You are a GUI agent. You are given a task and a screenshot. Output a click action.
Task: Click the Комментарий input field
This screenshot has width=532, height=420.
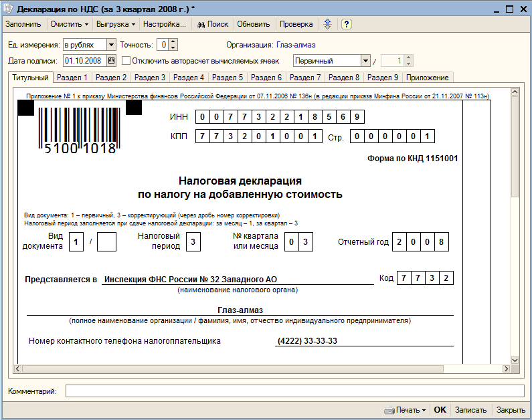295,391
